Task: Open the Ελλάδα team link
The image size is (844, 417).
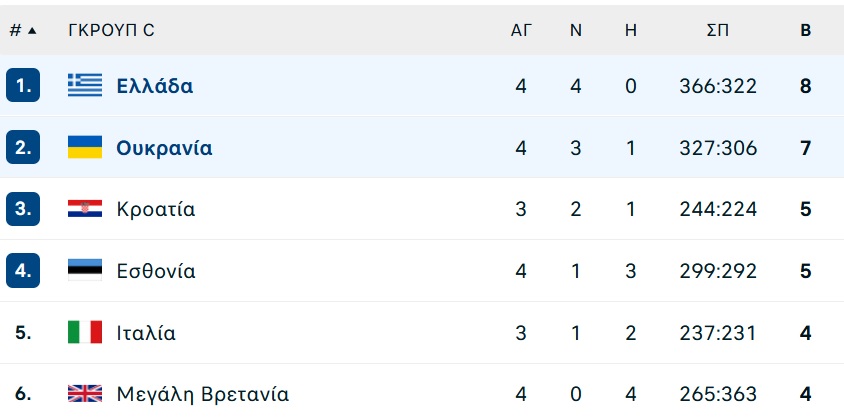Action: tap(154, 86)
